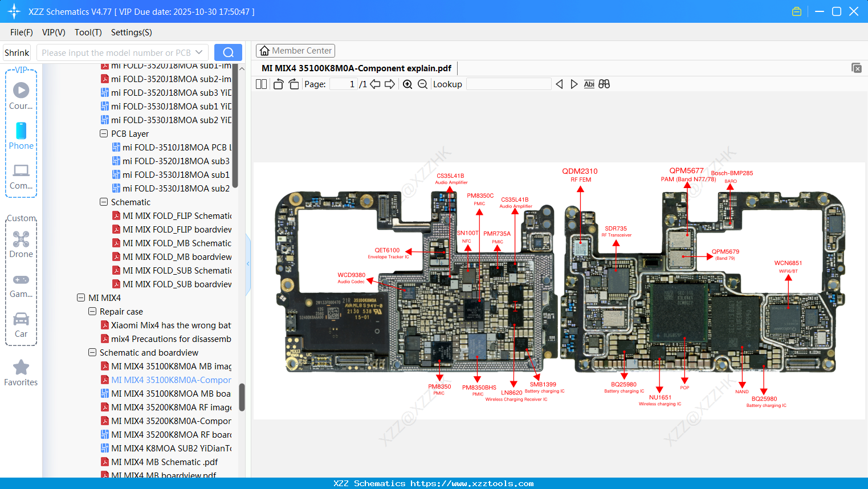Select the two-page view icon in PDF toolbar
The height and width of the screenshot is (489, 868).
coord(261,84)
